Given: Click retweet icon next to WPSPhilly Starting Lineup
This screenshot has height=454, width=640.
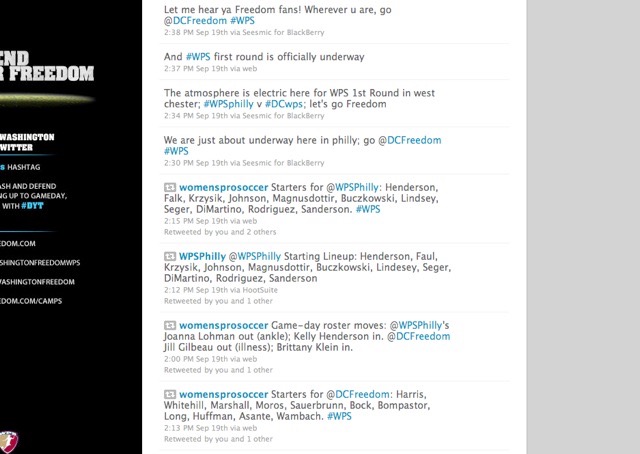Looking at the screenshot, I should coord(170,257).
